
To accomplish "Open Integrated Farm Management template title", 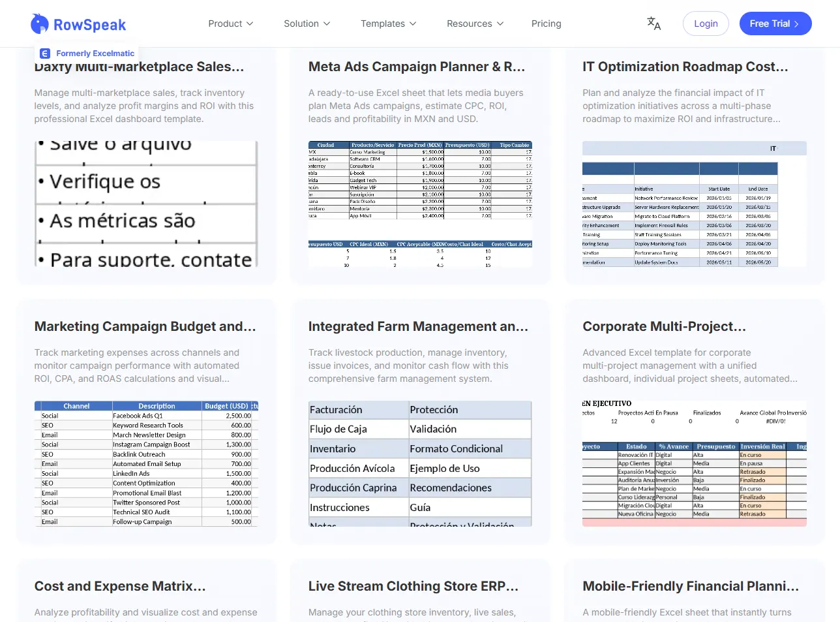I will (418, 326).
